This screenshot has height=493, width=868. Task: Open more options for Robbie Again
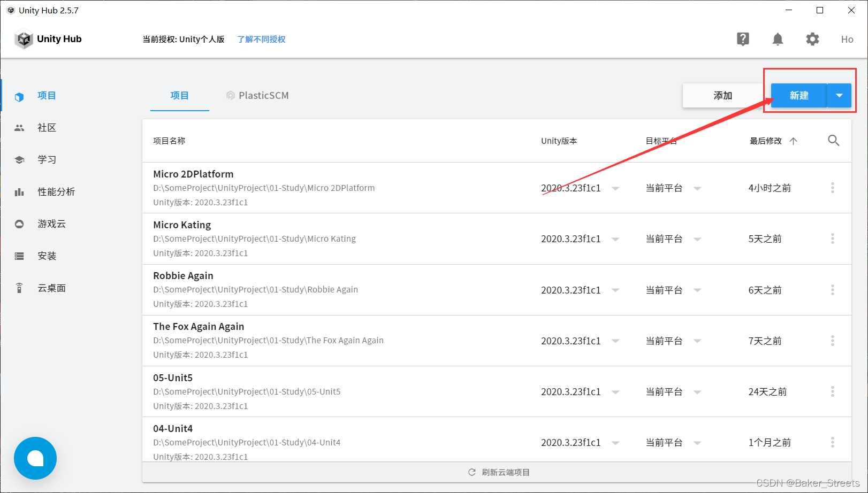pos(833,290)
